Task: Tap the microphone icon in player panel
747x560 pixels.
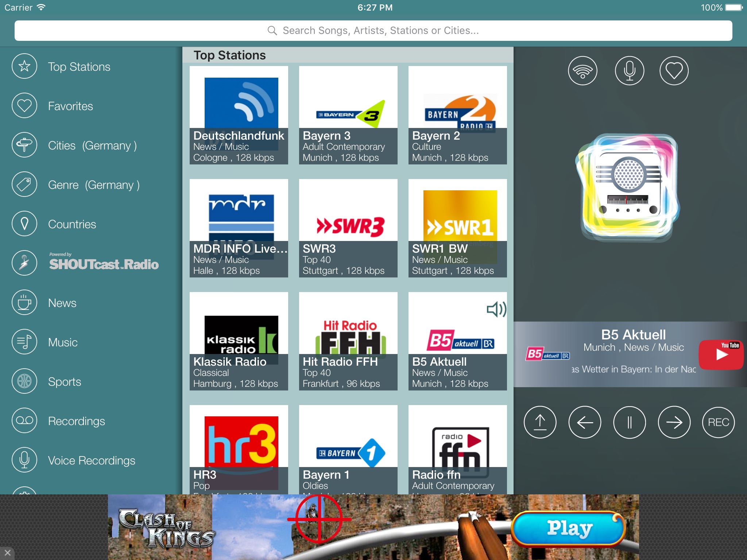Action: click(x=629, y=71)
